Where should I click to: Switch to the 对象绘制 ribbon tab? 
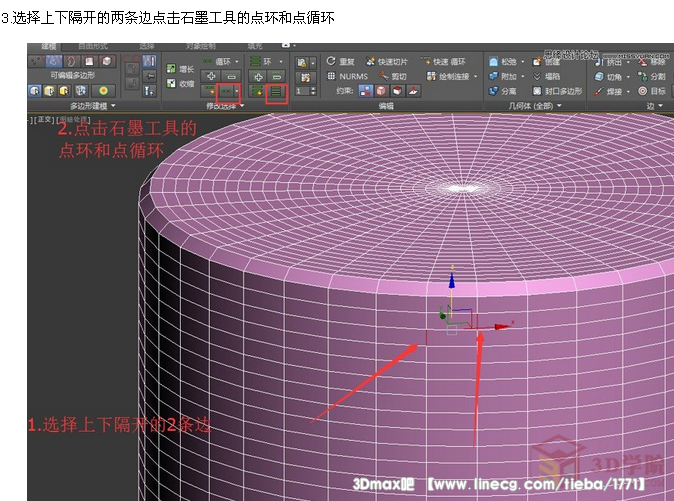click(201, 46)
